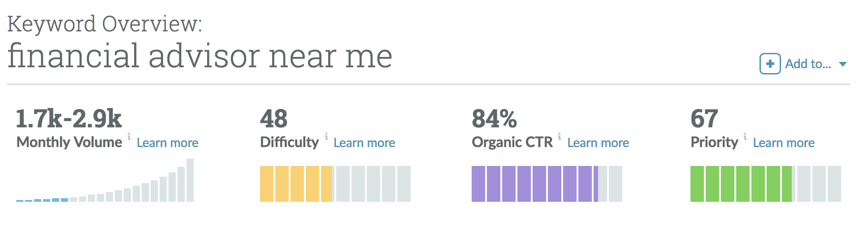Select the Priority score 67

704,119
